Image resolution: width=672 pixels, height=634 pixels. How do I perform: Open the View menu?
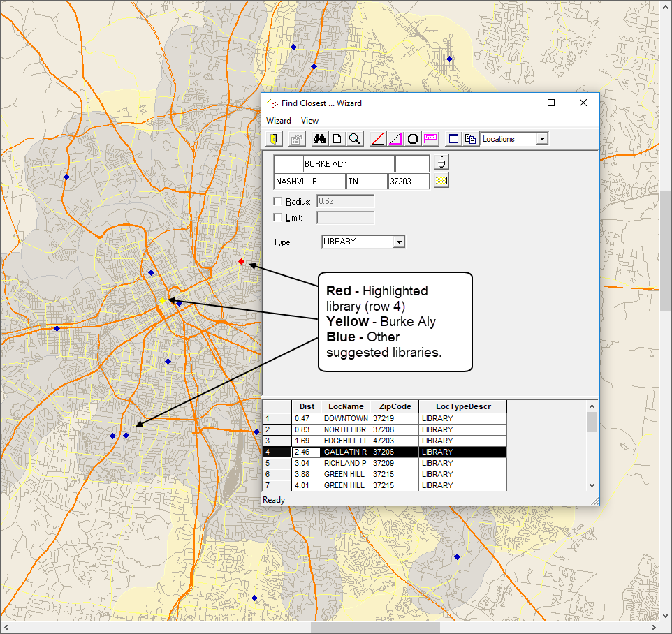(x=309, y=120)
